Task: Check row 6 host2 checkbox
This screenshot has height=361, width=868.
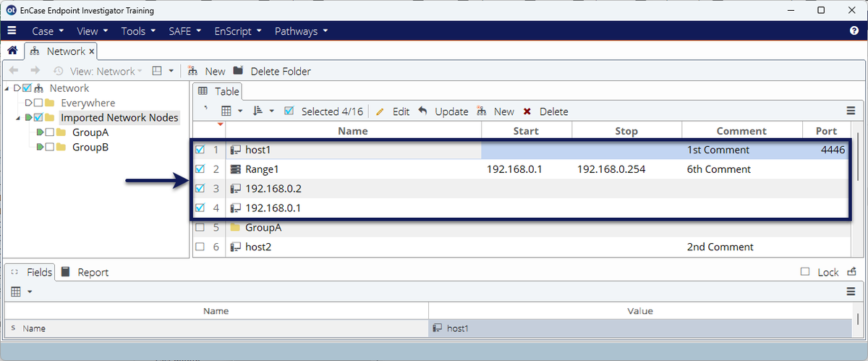Action: pos(200,247)
